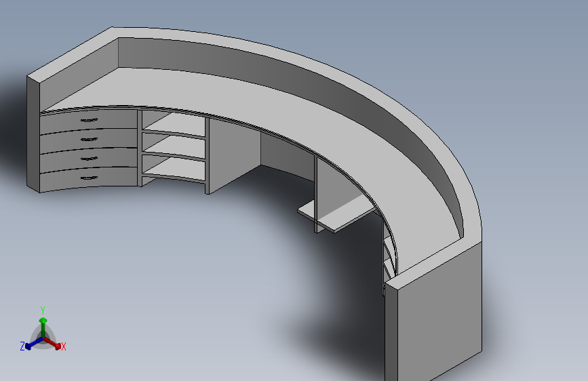
Task: Select the third drawer's handle
Action: pos(89,159)
